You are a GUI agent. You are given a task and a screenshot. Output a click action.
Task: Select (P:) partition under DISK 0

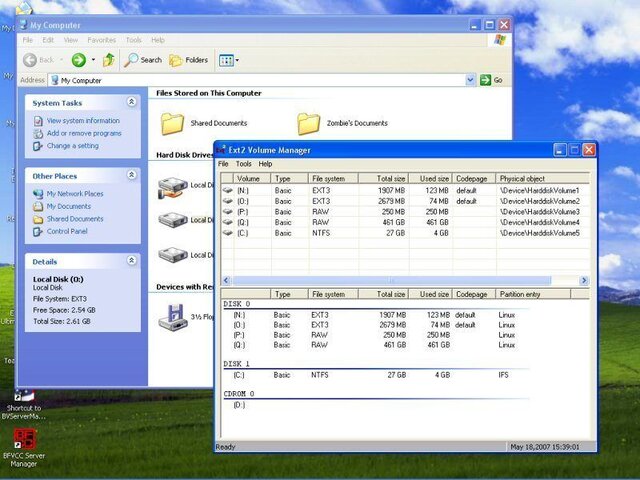point(239,335)
